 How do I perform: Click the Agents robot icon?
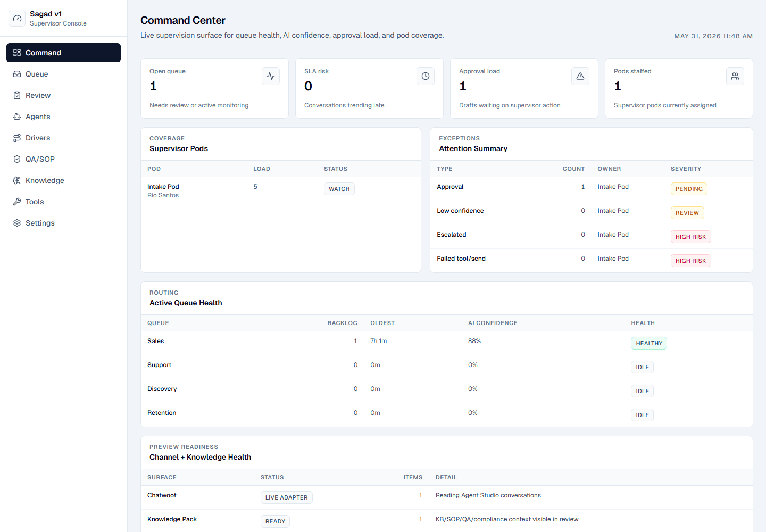click(17, 117)
